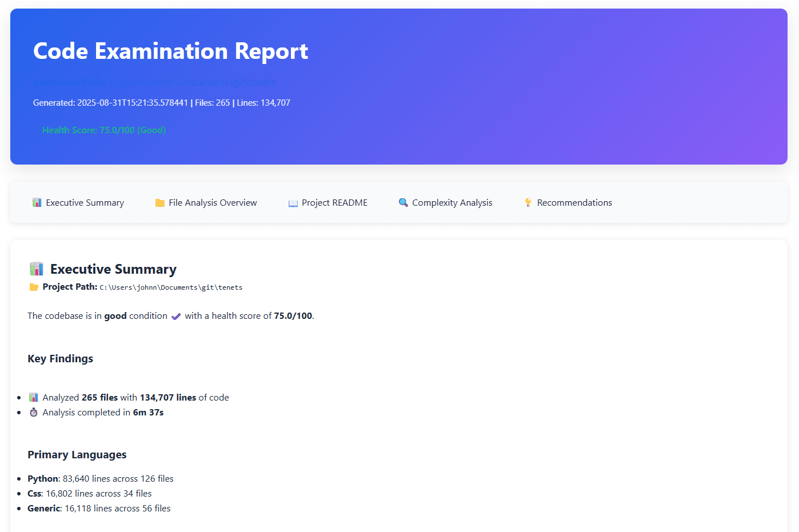The height and width of the screenshot is (532, 799).
Task: Click the magnifying glass icon beside Complexity Analysis
Action: [x=403, y=202]
